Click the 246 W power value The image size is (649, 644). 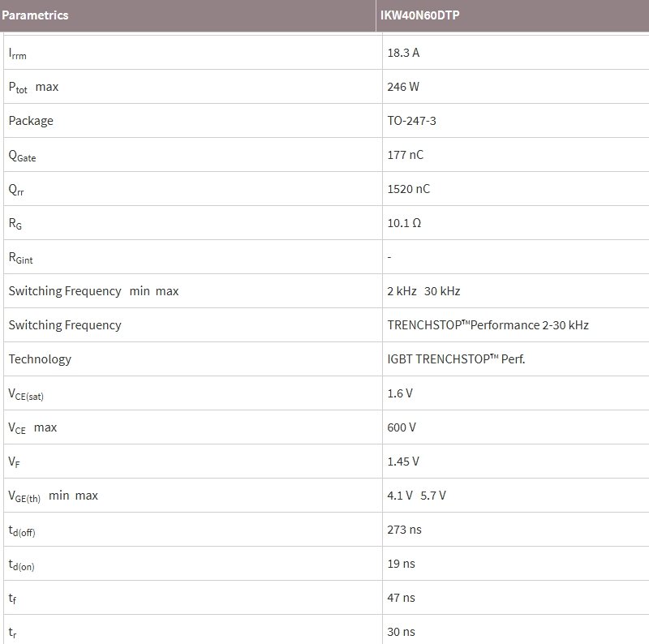coord(403,87)
